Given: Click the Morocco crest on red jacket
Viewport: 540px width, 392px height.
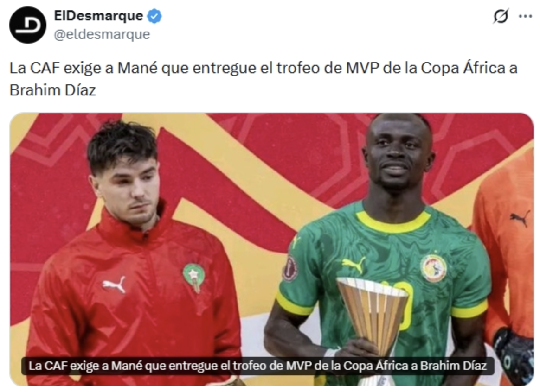Looking at the screenshot, I should 194,277.
